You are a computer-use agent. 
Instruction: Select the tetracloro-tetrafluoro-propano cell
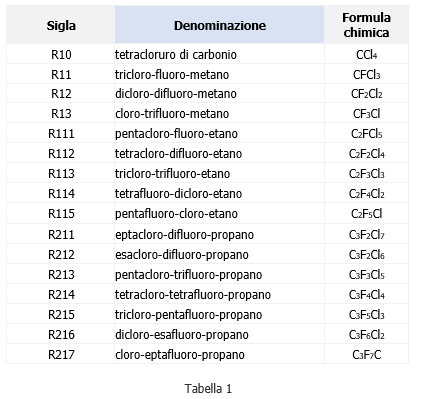pos(219,294)
